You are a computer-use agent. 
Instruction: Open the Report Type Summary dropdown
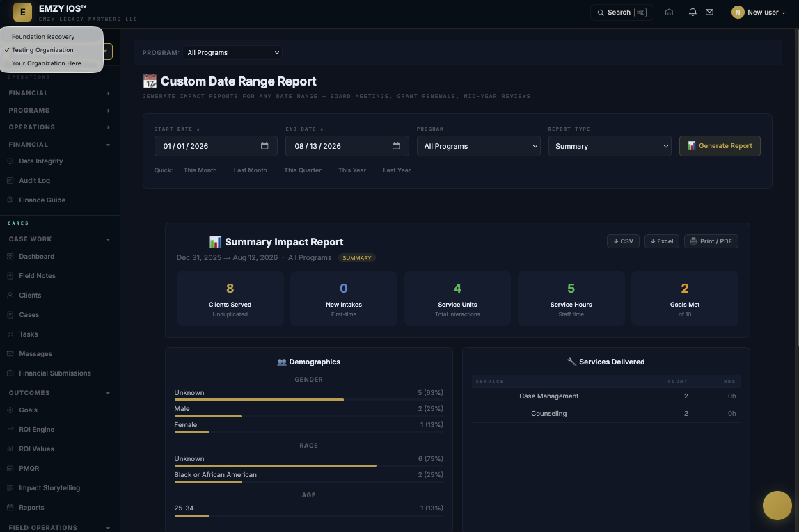[610, 146]
